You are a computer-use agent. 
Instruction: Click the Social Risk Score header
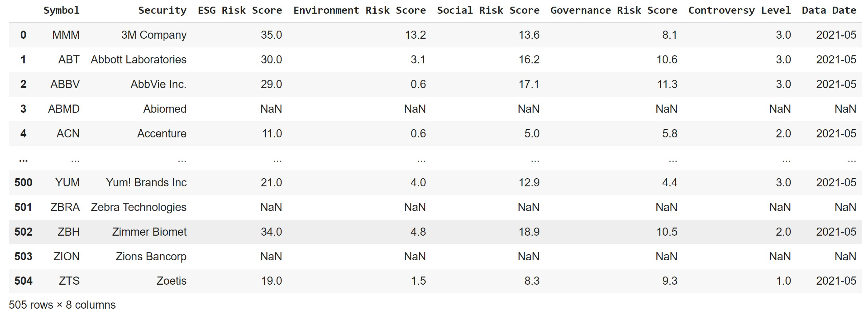(x=488, y=10)
